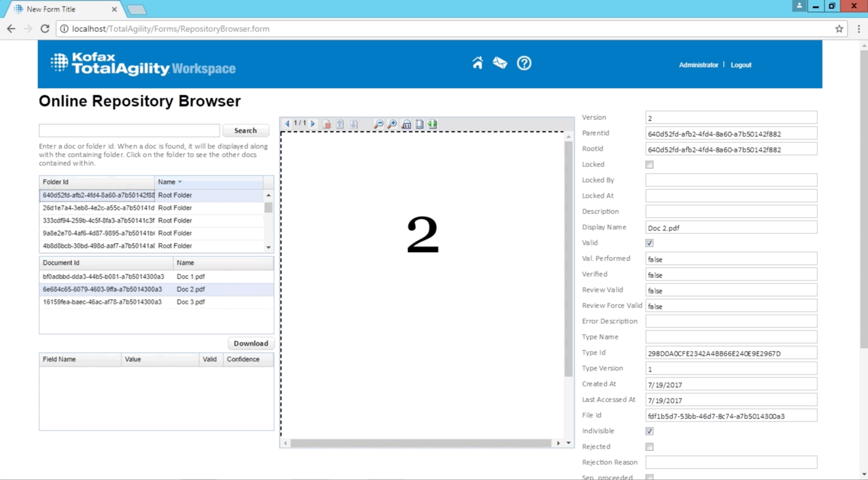The width and height of the screenshot is (868, 480).
Task: Toggle the Indivisible checkbox
Action: click(x=649, y=431)
